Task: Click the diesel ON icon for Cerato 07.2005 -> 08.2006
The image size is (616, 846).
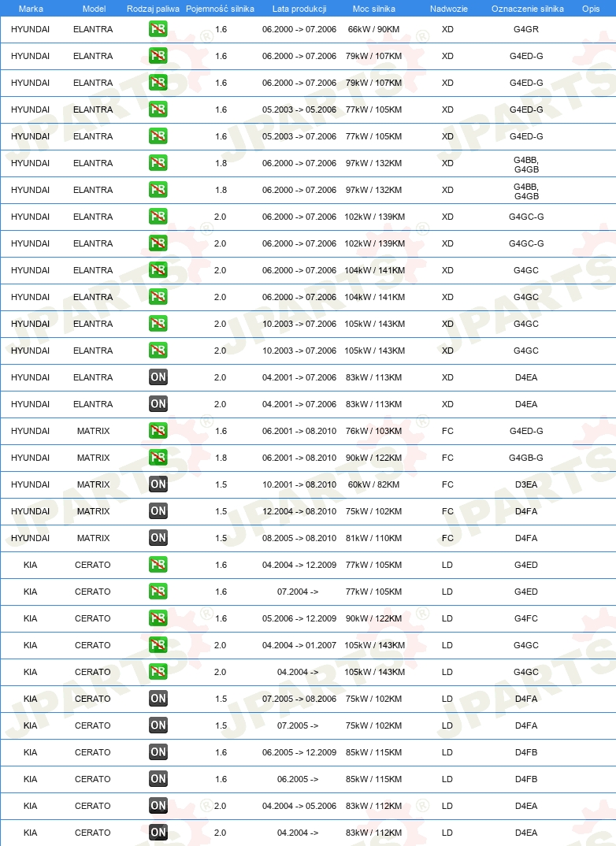Action: (x=158, y=699)
